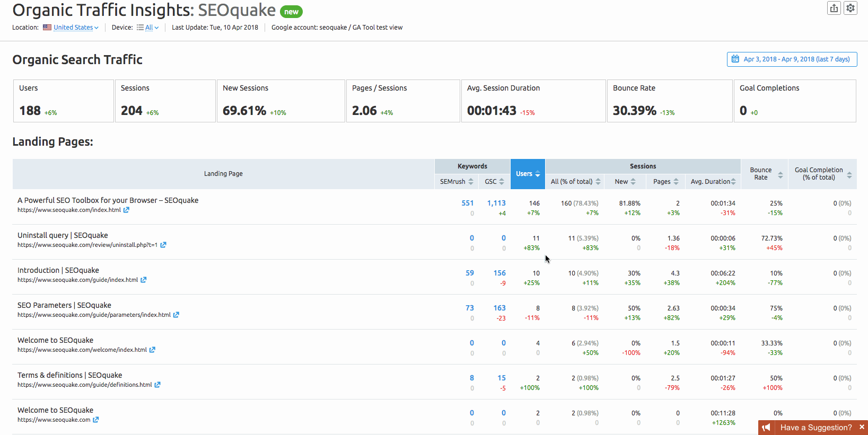Open GSC keywords 15 for Terms & definitions
Screen dimensions: 868x435
click(502, 378)
